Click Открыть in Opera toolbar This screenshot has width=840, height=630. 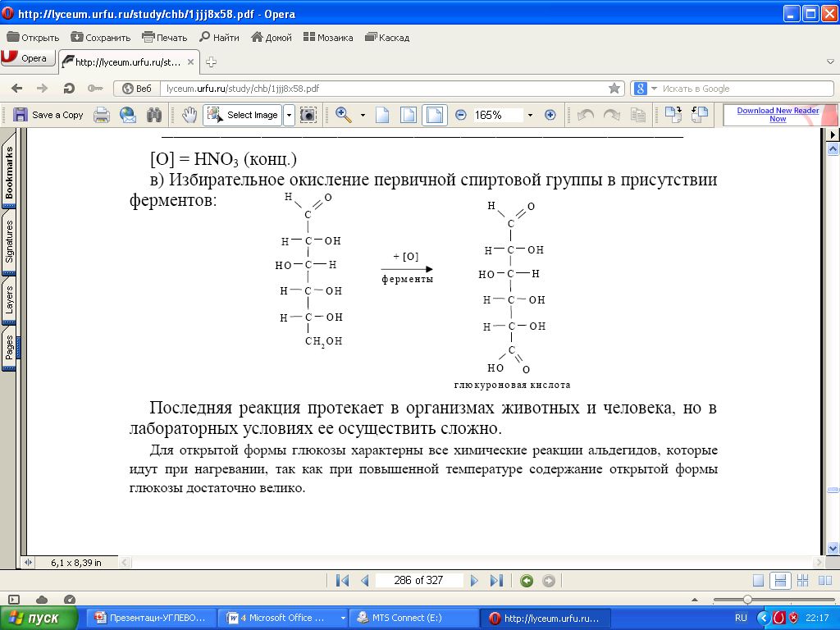tap(33, 38)
